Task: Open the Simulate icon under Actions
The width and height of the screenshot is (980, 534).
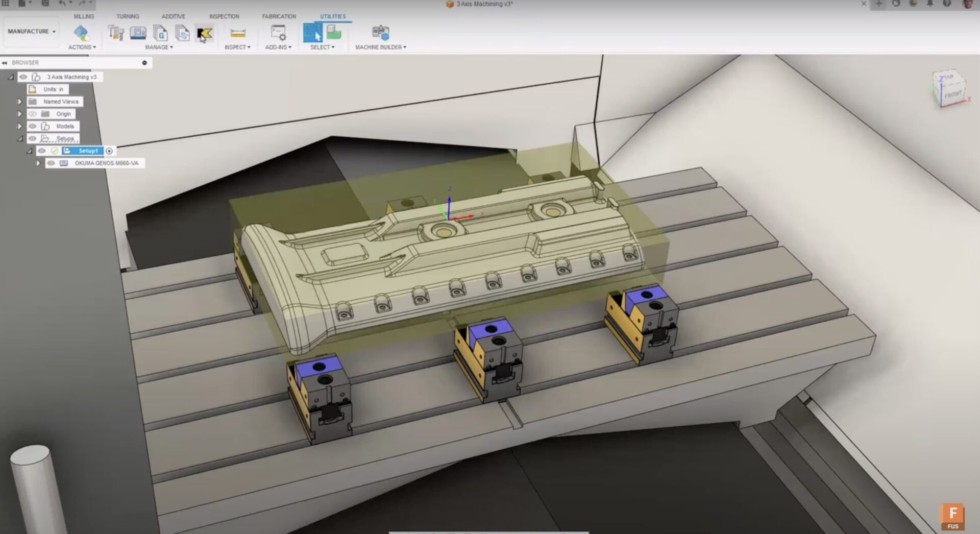Action: pos(81,33)
